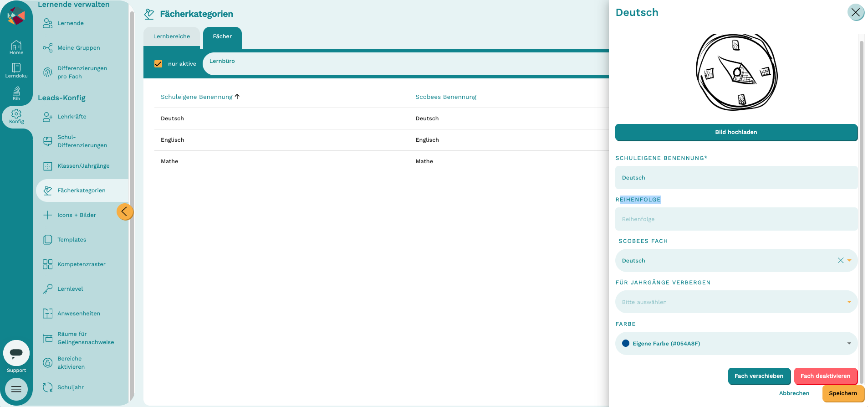Click the Speichern button
Image resolution: width=868 pixels, height=407 pixels.
point(843,393)
